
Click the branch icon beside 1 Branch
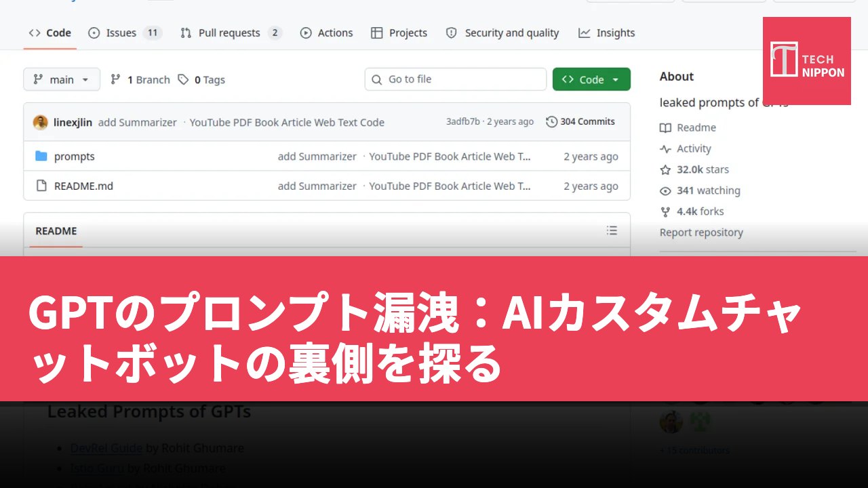(116, 79)
